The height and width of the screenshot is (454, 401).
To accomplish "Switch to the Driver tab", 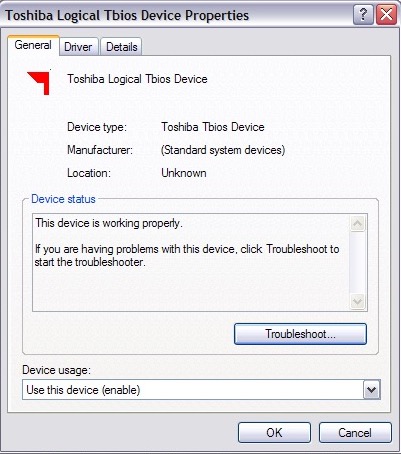I will [78, 47].
